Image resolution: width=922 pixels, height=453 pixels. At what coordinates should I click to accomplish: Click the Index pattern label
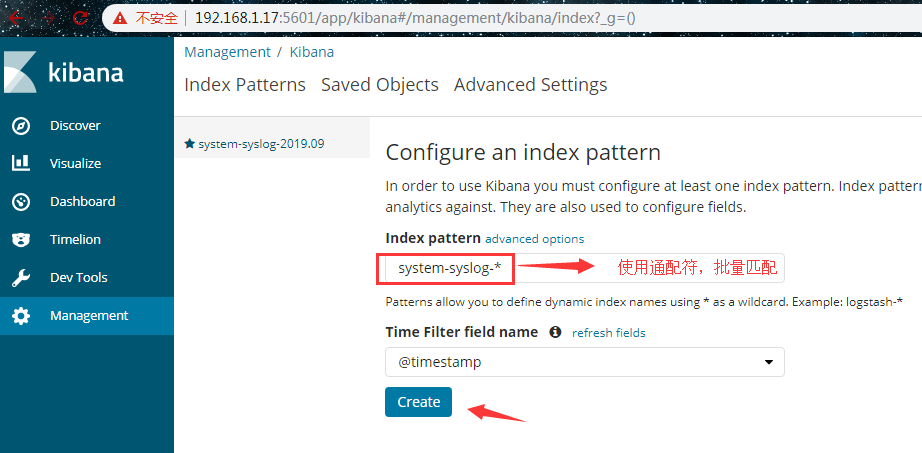(x=433, y=238)
